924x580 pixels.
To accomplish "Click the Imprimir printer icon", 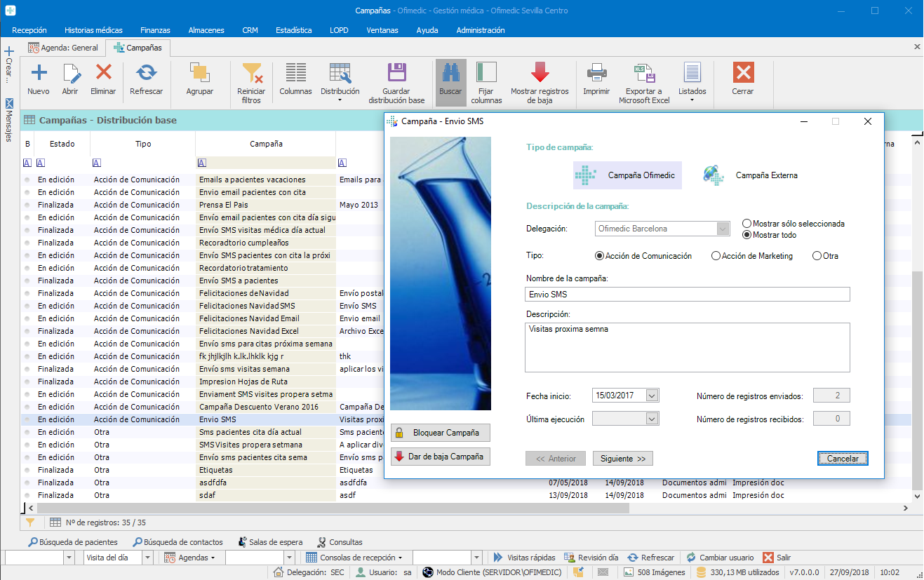I will [596, 73].
